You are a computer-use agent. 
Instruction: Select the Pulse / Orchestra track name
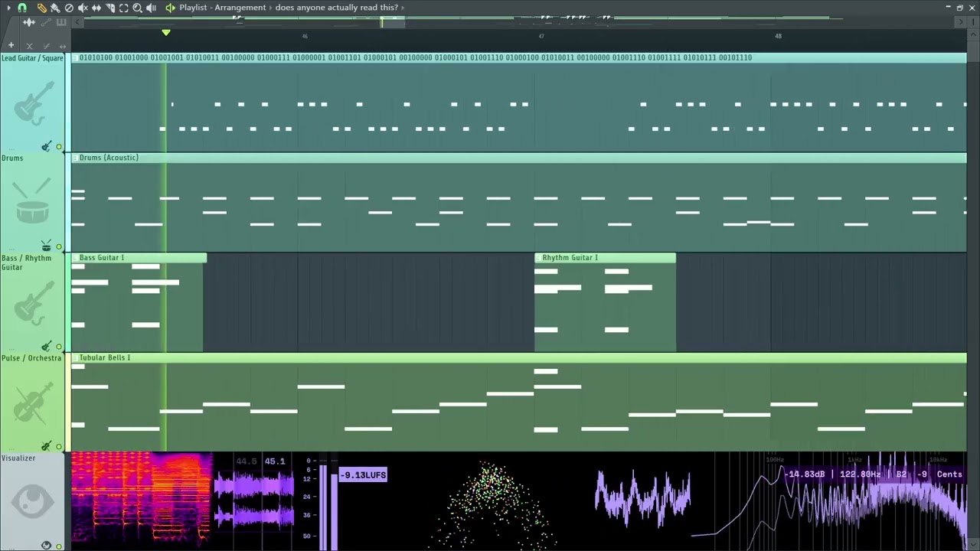click(31, 358)
